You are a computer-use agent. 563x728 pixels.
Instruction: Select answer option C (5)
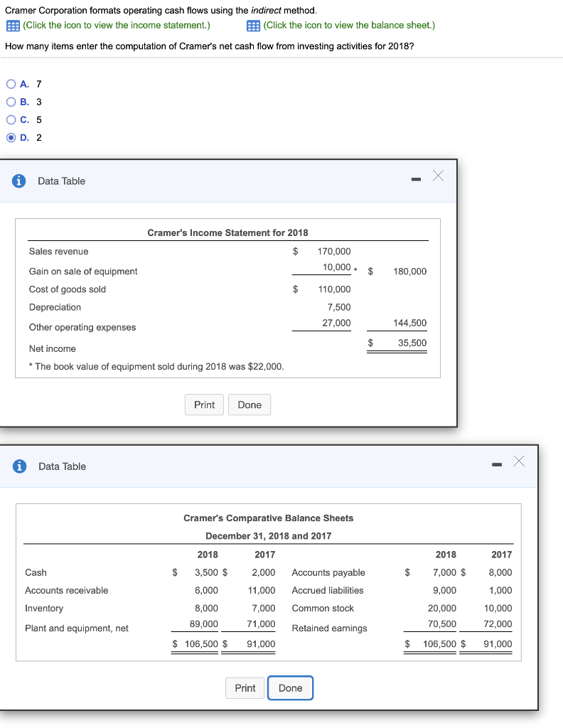click(11, 119)
